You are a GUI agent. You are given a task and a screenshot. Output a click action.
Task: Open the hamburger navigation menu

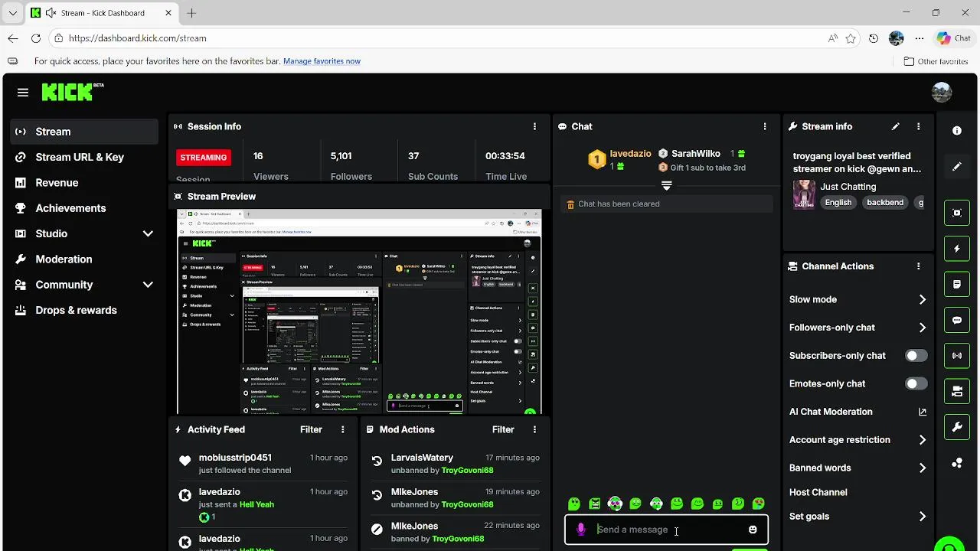[23, 93]
